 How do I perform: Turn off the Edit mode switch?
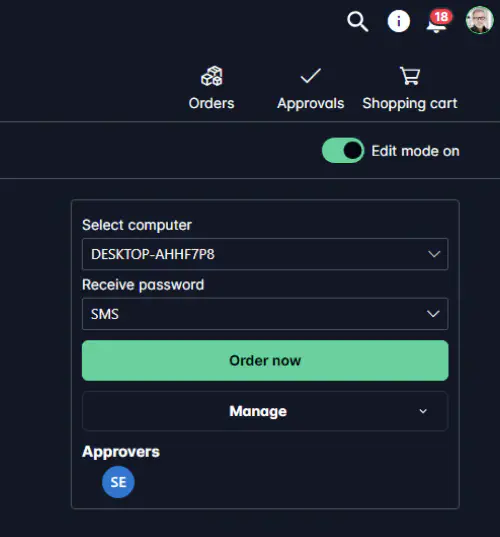click(x=343, y=151)
